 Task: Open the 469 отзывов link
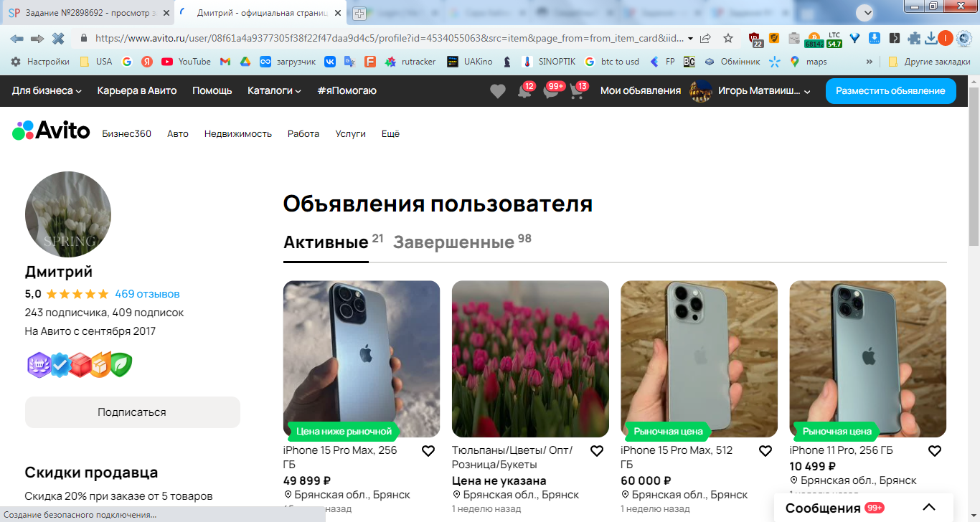pos(147,294)
